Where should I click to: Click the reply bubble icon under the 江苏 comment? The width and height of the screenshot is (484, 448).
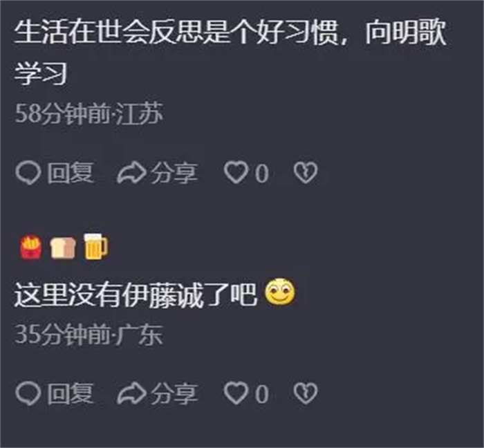tap(28, 173)
